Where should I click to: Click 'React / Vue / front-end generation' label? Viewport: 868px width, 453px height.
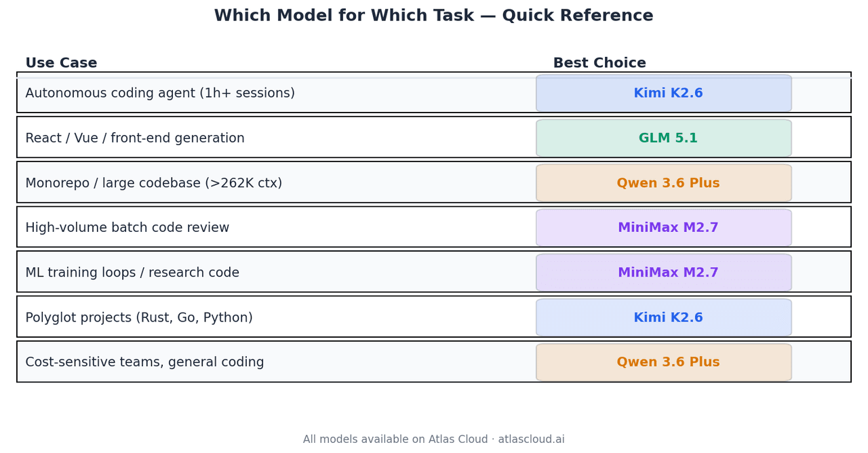[x=135, y=138]
